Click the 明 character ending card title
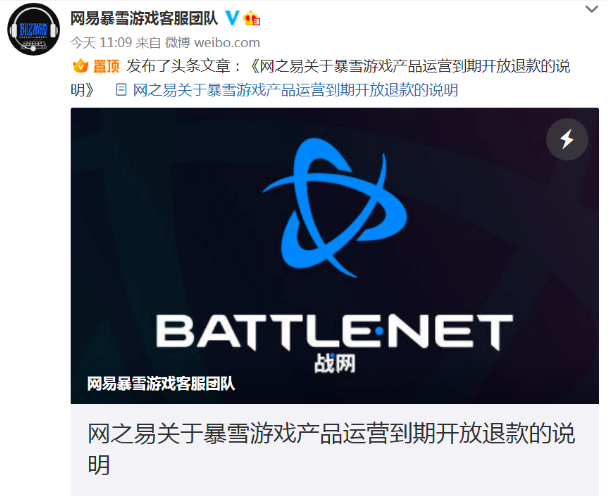The height and width of the screenshot is (497, 612). click(99, 465)
